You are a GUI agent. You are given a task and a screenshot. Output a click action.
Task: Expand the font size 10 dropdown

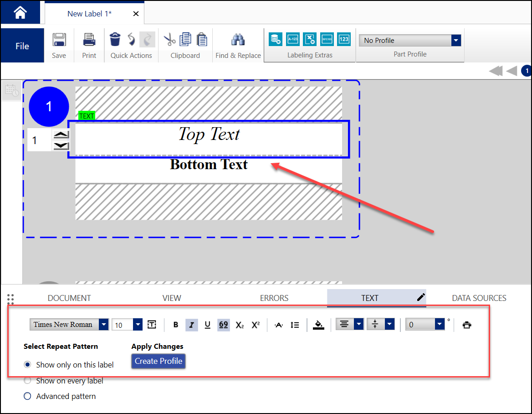pyautogui.click(x=138, y=325)
